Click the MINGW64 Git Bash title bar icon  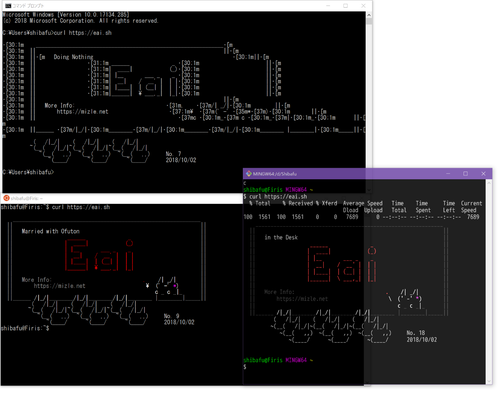[x=249, y=174]
